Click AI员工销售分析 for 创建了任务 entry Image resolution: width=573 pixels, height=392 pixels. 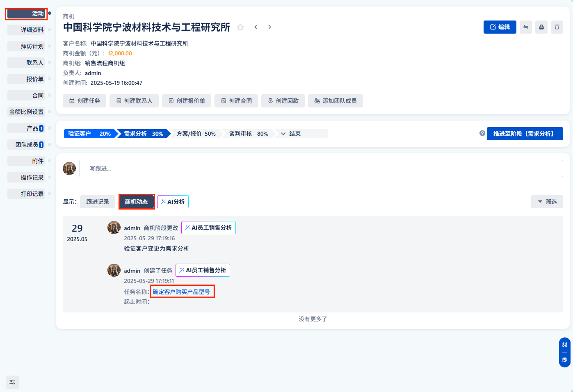203,270
